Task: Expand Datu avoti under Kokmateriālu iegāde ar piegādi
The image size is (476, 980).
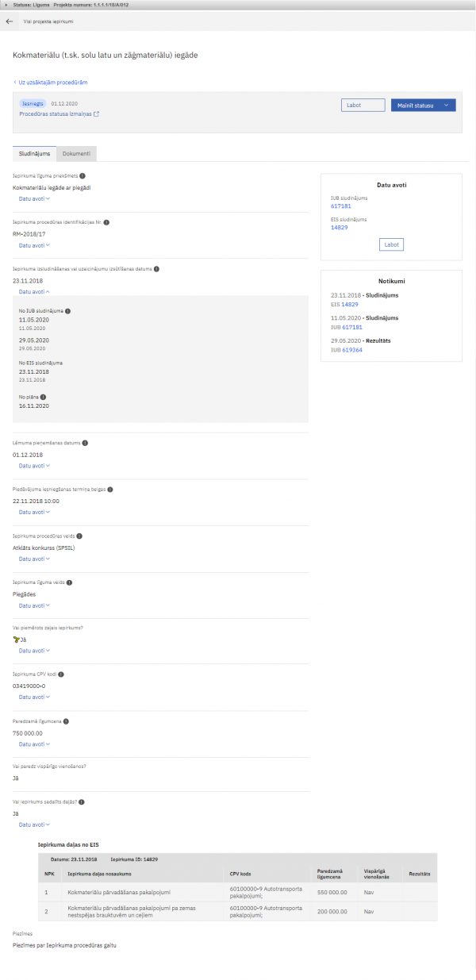Action: (33, 199)
